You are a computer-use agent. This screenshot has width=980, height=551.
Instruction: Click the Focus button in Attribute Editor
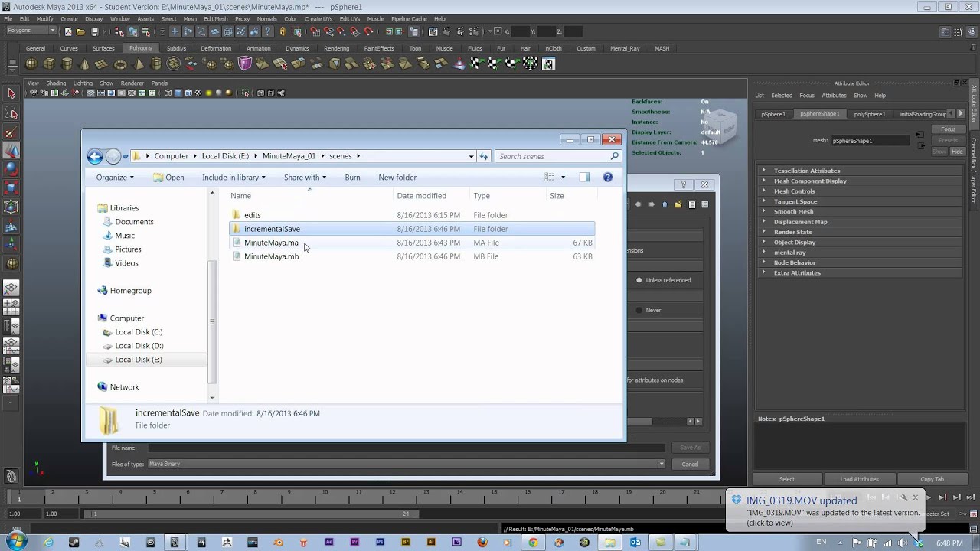click(x=948, y=129)
